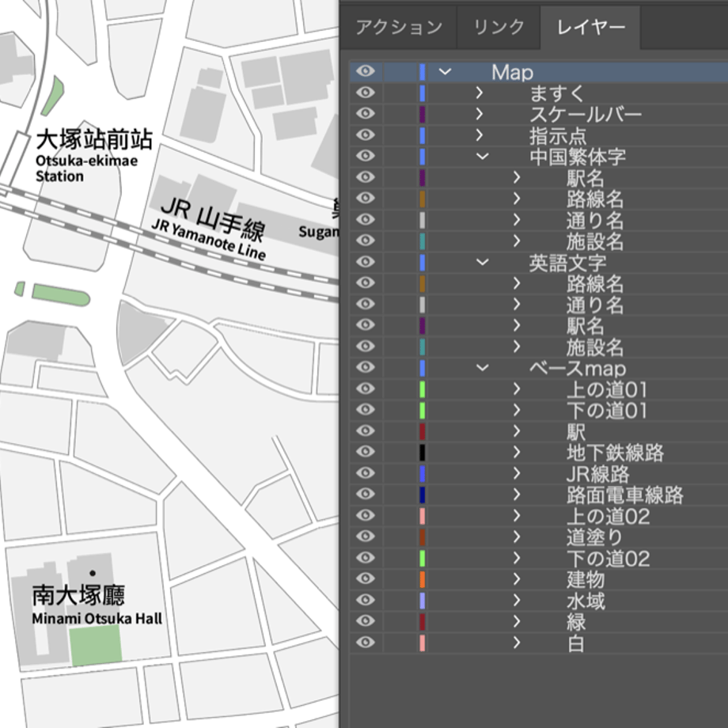The height and width of the screenshot is (728, 728).
Task: Toggle visibility of 英語文字 group
Action: 366,262
